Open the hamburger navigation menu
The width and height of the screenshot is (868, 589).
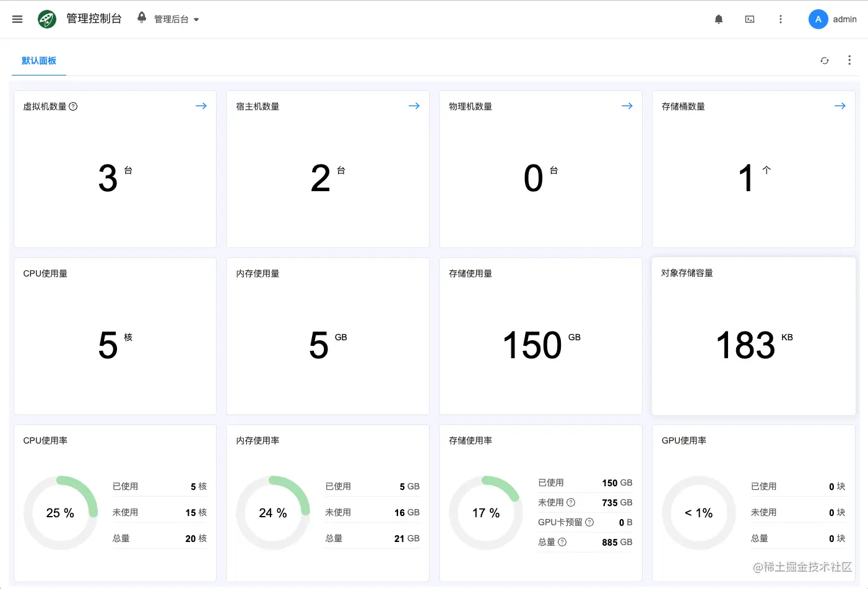[17, 19]
